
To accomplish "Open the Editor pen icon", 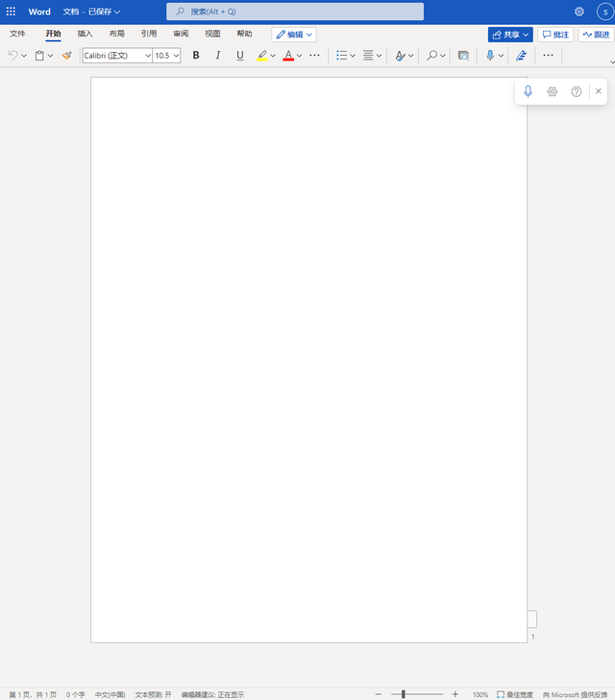I will (521, 56).
